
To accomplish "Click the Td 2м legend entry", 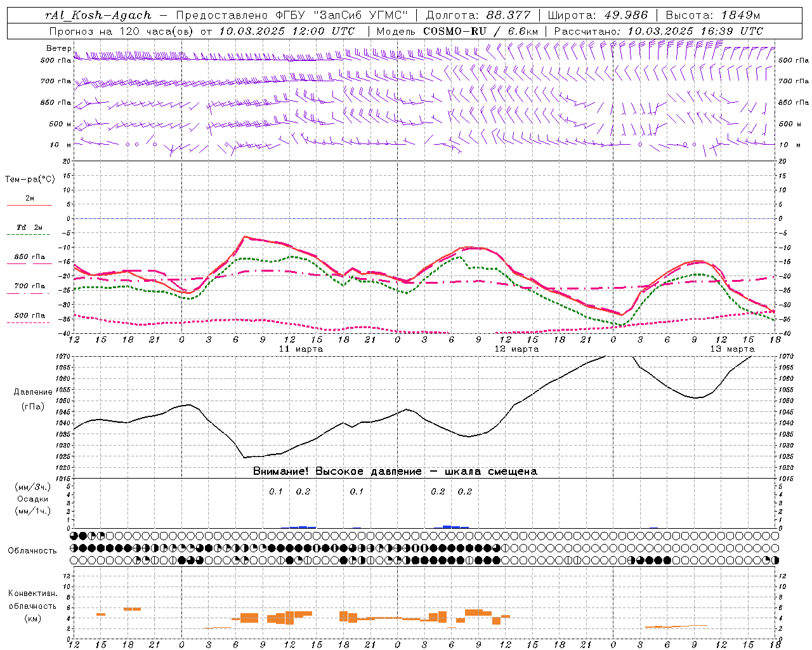I will click(30, 227).
